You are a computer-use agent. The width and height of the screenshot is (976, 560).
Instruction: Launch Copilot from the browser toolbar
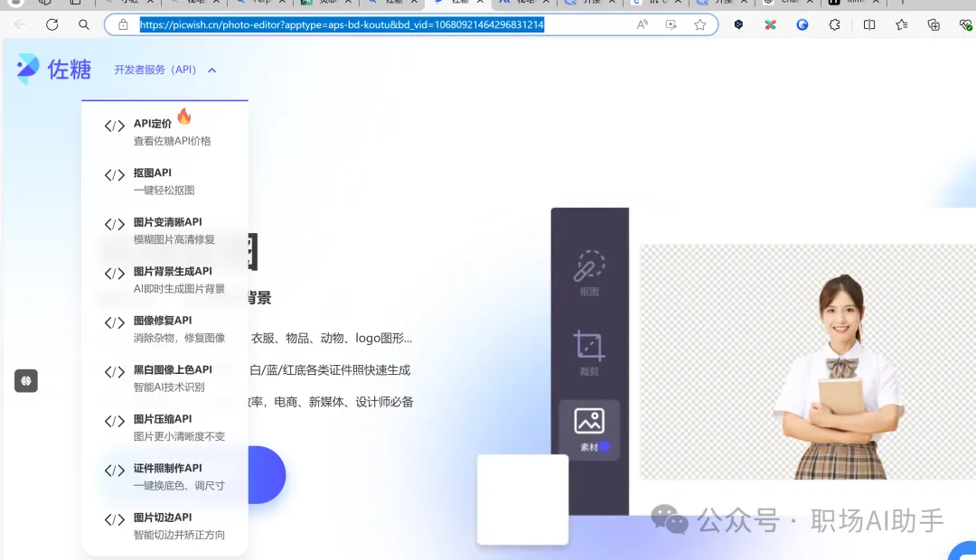tap(802, 25)
